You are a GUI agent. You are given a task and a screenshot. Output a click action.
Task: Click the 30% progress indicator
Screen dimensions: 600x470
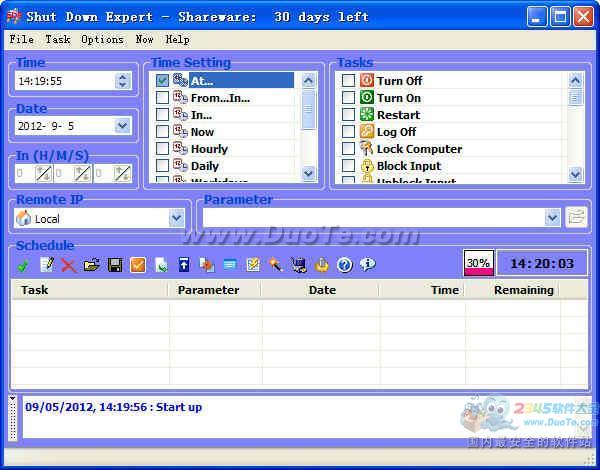479,263
